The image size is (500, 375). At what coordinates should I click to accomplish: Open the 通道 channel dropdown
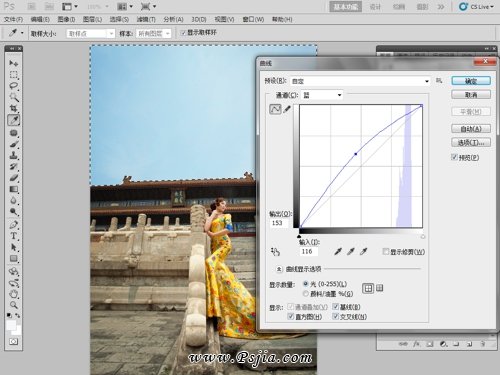(x=322, y=95)
